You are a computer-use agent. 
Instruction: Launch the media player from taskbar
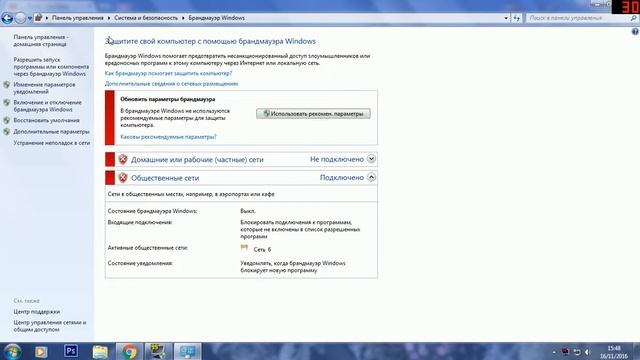(x=41, y=352)
